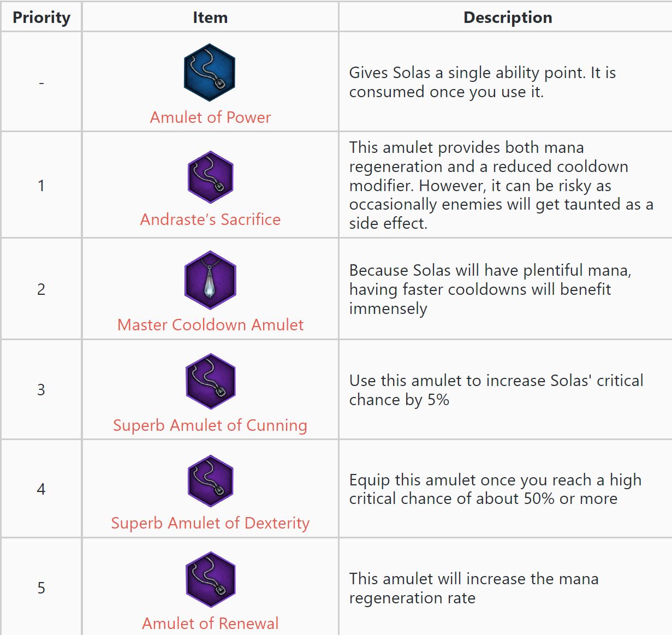Click the description about taunted enemies

pos(501,185)
